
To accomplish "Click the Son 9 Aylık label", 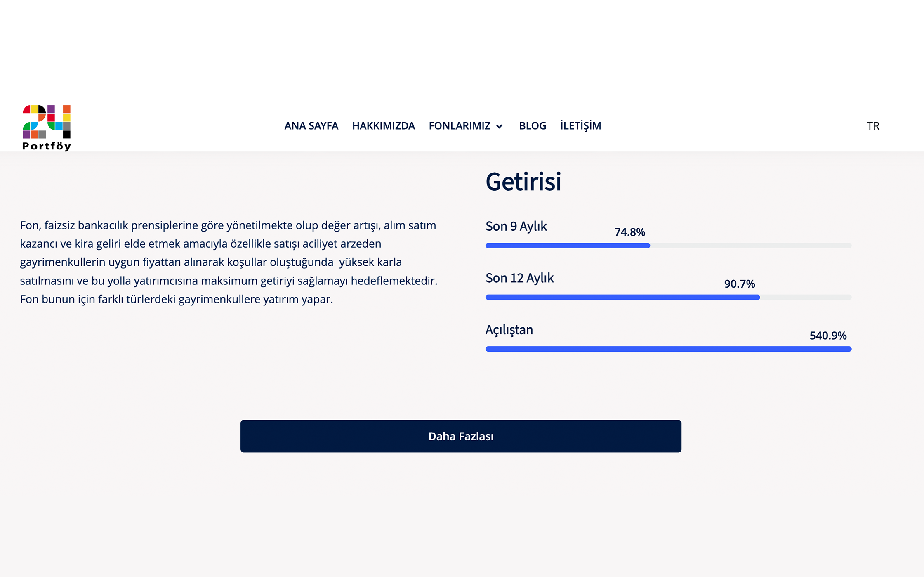I will point(516,226).
